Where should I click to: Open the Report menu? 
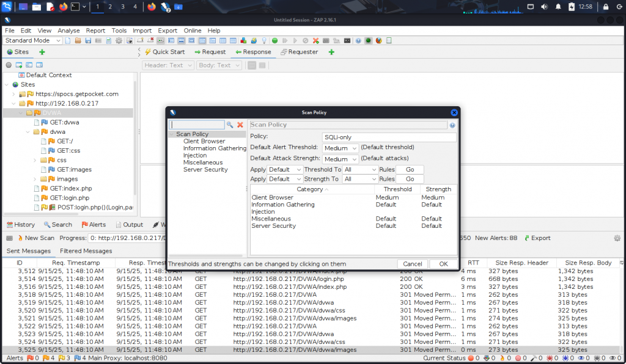(x=95, y=31)
